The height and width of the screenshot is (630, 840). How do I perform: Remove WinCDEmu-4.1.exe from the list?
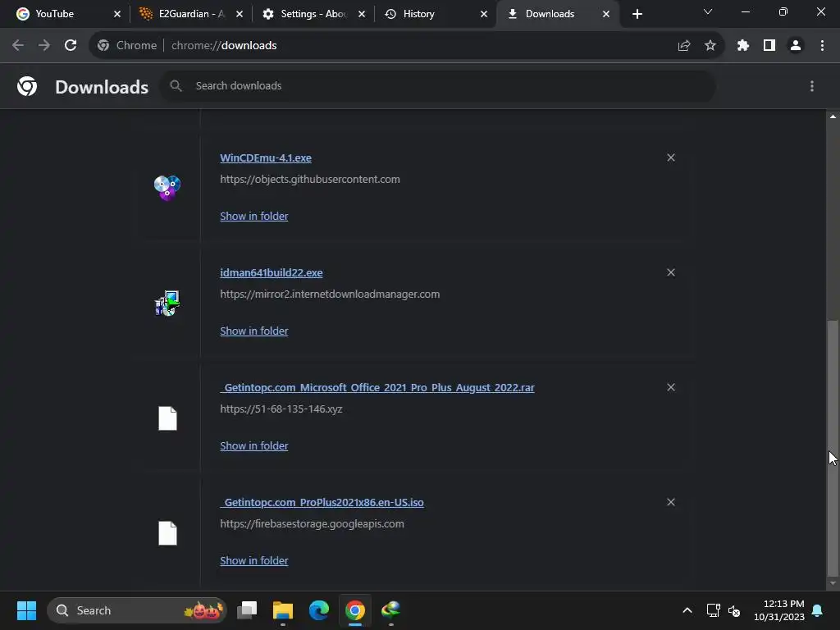pos(670,157)
